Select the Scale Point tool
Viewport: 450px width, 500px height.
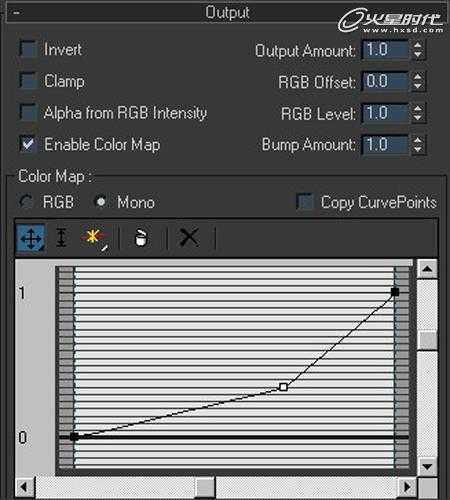61,238
